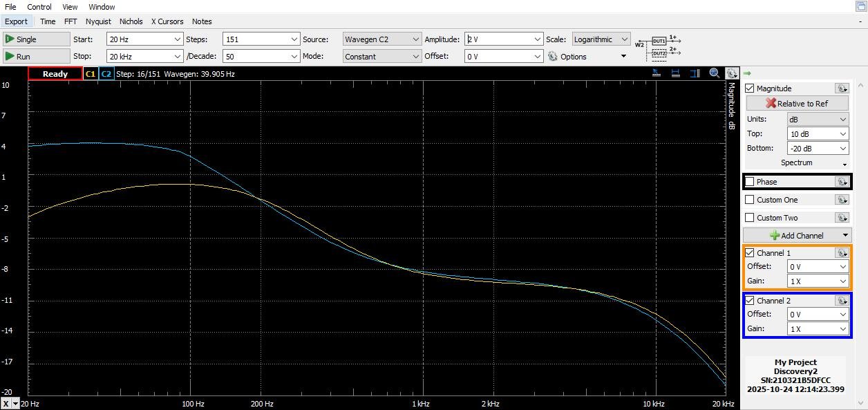The width and height of the screenshot is (868, 410).
Task: Open Phase settings gear icon
Action: tap(842, 182)
